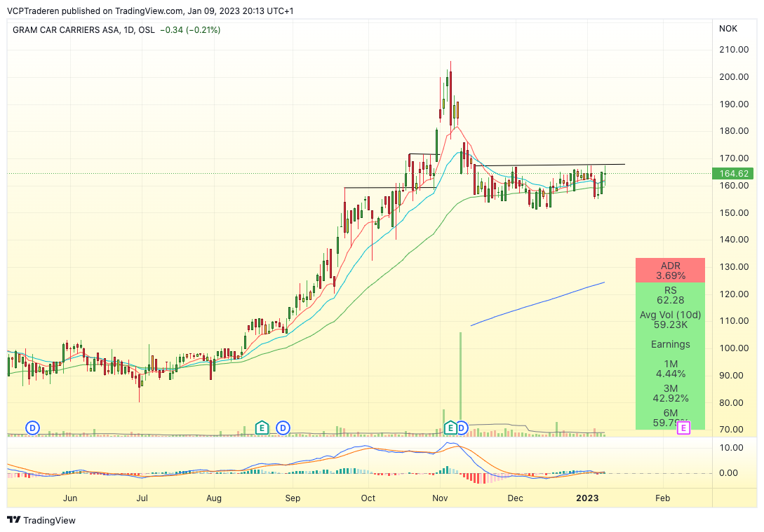This screenshot has height=532, width=764.
Task: Click the 180.00 price axis label
Action: click(x=734, y=131)
